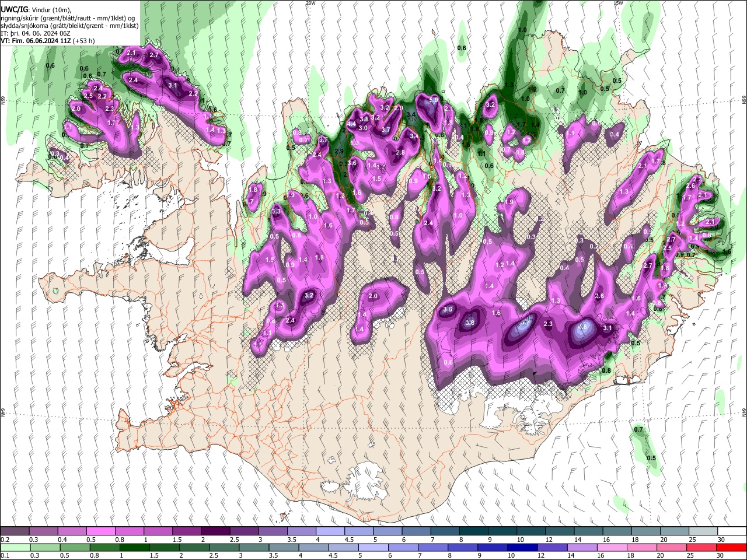Click the snow legend swatch between 0.2 and 0.3
Screen dimensions: 747x560
[x=15, y=531]
